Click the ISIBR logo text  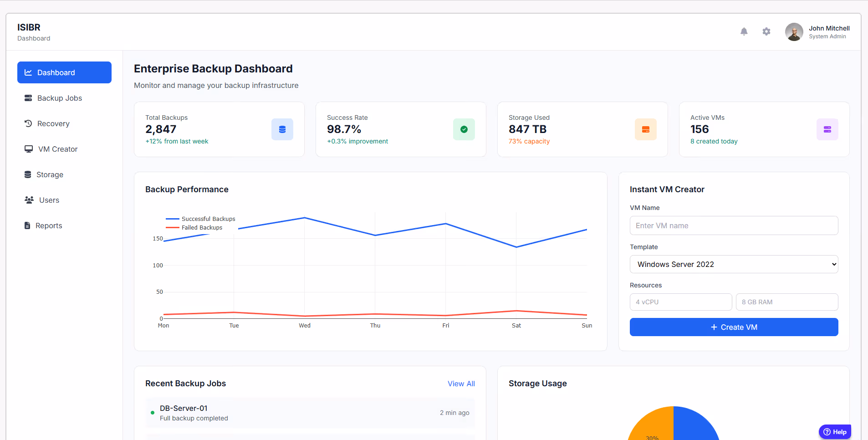[x=29, y=27]
